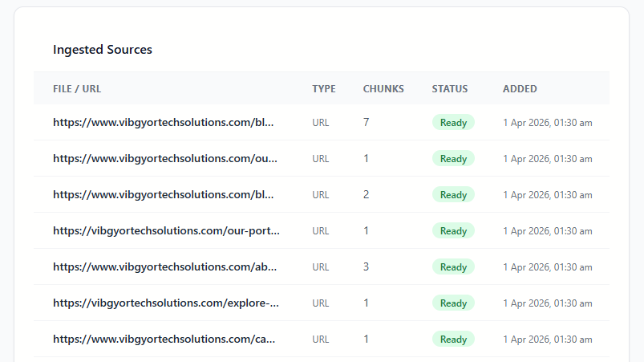Click the 'TYPE' column header
Image resolution: width=644 pixels, height=362 pixels.
pos(324,89)
